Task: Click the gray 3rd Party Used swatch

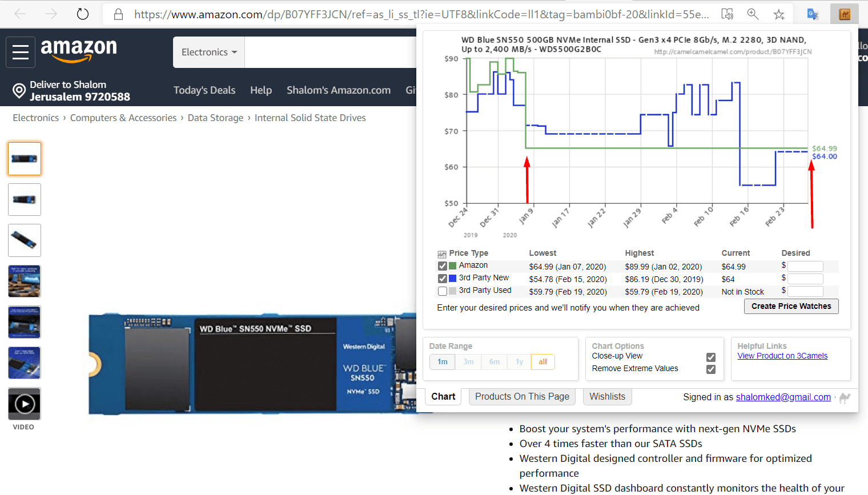Action: tap(453, 291)
